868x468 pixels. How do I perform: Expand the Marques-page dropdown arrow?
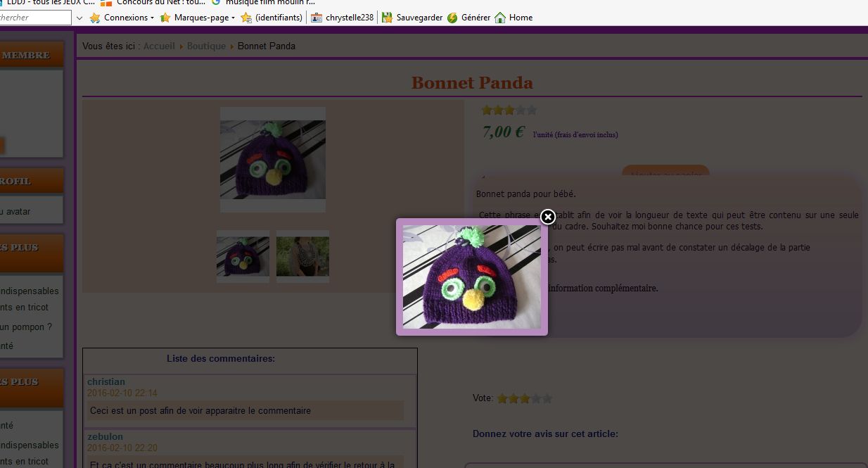(x=233, y=18)
